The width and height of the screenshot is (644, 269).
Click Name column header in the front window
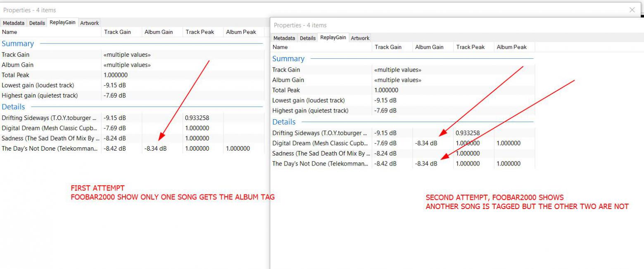click(280, 47)
